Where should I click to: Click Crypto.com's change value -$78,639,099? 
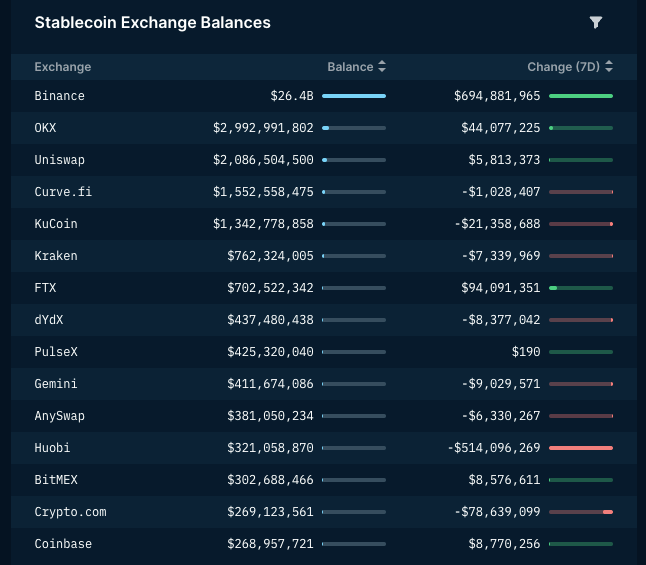[x=497, y=512]
